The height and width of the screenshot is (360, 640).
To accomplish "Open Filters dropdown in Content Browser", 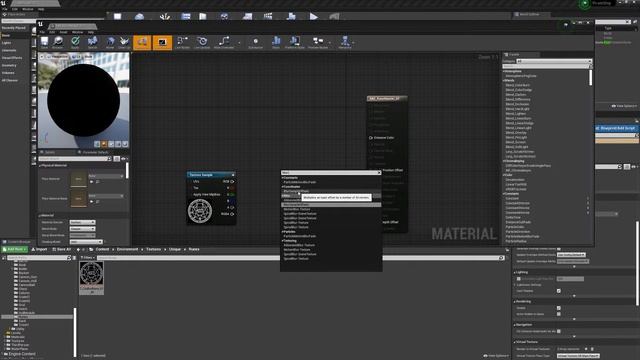I will [87, 258].
